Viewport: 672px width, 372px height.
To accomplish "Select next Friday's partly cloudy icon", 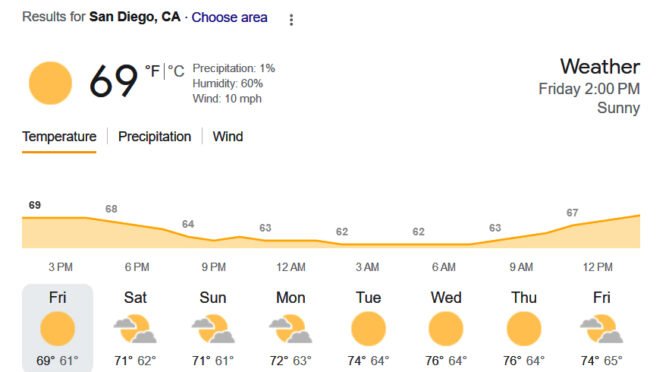I will pyautogui.click(x=601, y=329).
